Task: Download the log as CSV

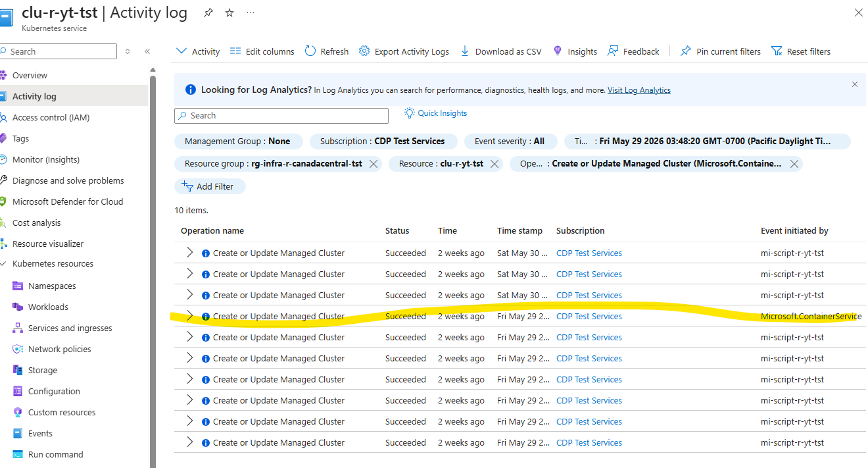Action: pos(500,51)
